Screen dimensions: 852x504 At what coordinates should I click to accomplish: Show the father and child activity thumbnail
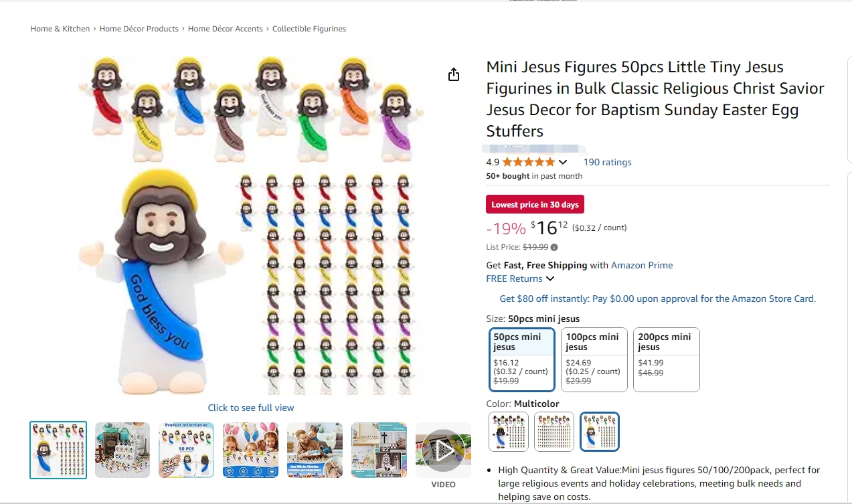[315, 450]
